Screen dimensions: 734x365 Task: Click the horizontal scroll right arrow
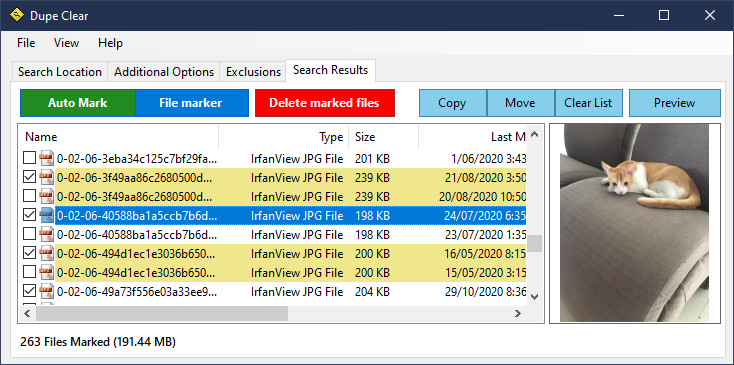518,314
